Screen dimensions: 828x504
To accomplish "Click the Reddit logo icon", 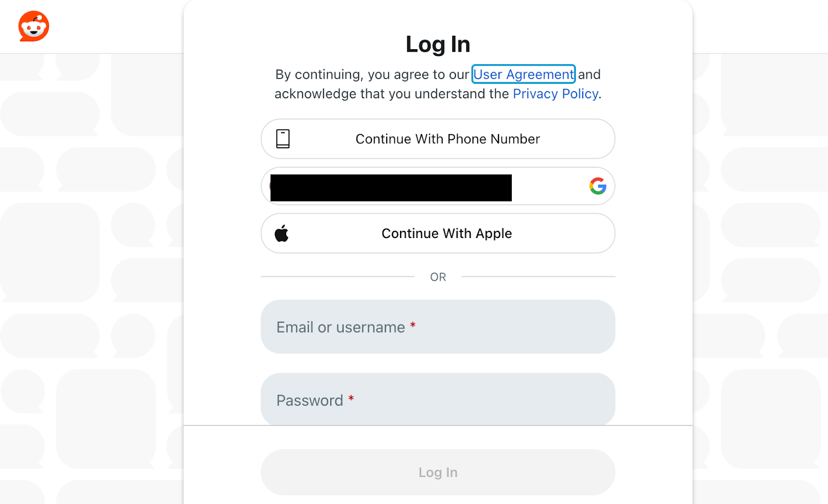I will coord(34,26).
